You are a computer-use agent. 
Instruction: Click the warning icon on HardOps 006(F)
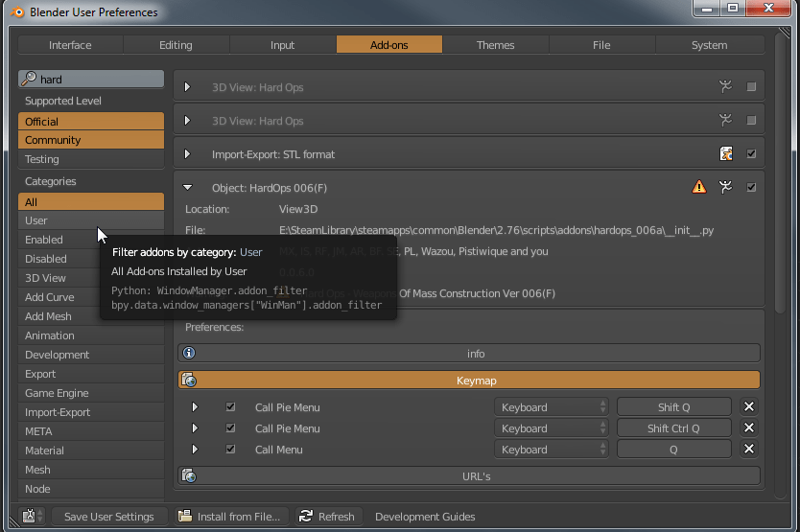pyautogui.click(x=699, y=187)
